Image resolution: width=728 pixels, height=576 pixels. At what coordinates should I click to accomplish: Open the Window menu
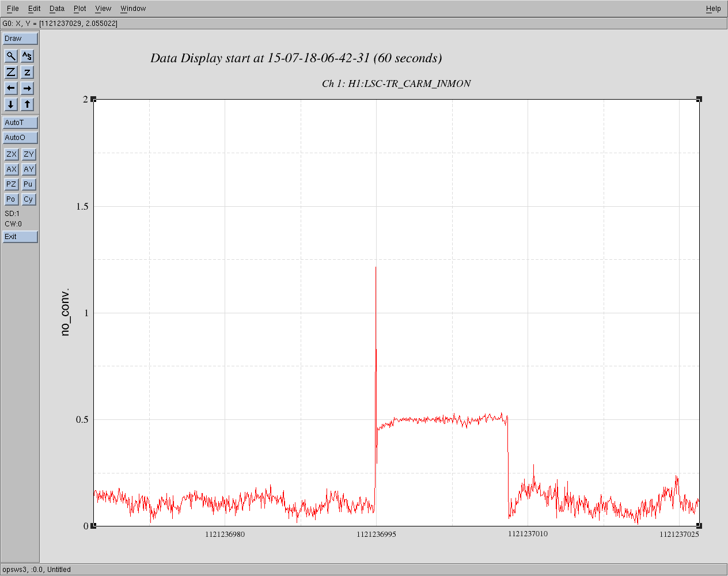point(133,9)
